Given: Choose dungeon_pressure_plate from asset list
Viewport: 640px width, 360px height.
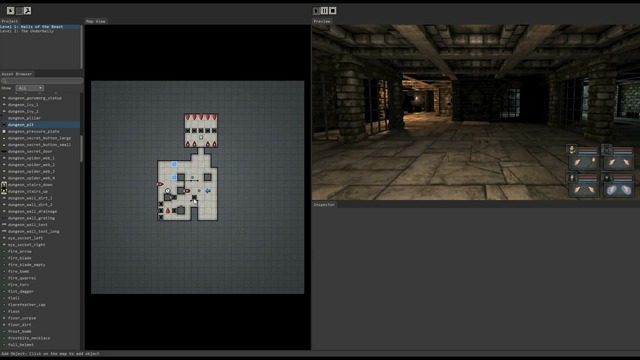Looking at the screenshot, I should [x=33, y=131].
